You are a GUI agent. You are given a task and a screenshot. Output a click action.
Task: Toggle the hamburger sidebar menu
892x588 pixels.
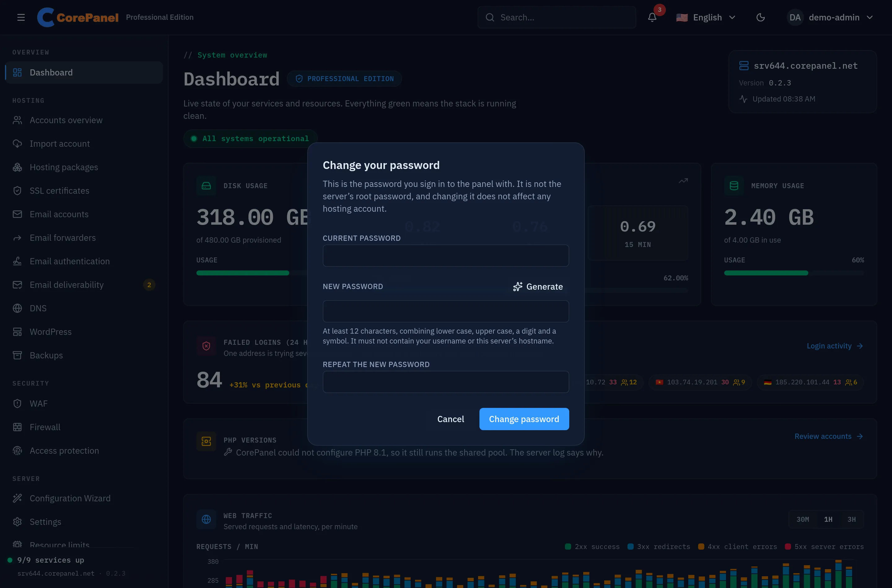point(21,17)
